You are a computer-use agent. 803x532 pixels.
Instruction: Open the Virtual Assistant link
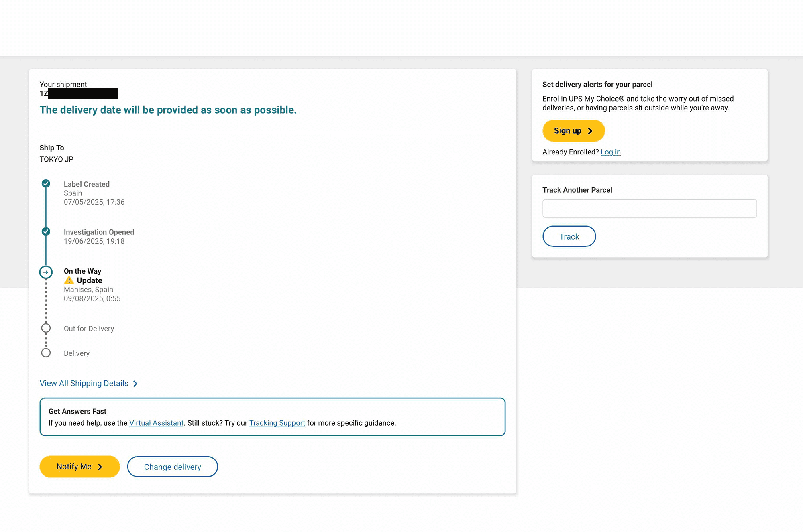click(x=156, y=423)
